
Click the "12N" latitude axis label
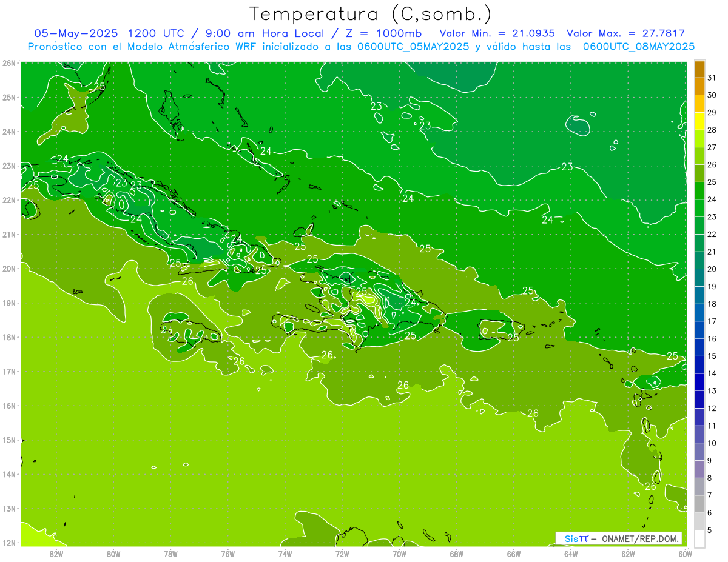(8, 543)
